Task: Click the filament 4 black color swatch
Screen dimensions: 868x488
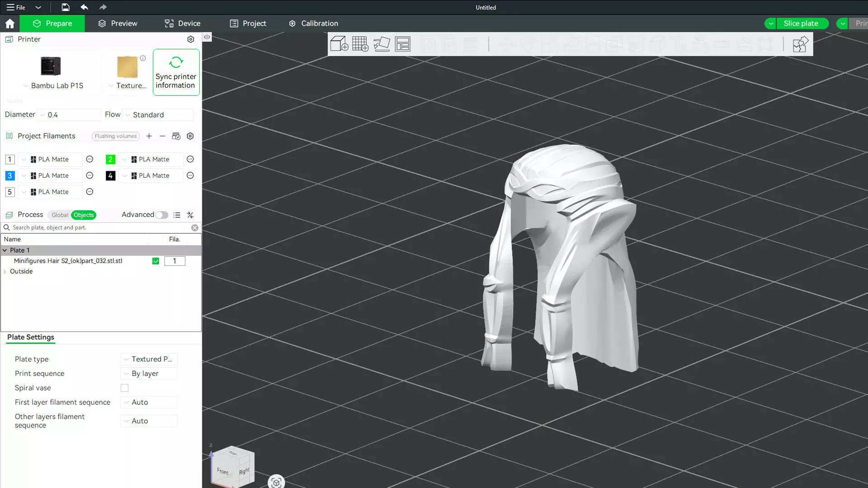Action: pos(110,175)
